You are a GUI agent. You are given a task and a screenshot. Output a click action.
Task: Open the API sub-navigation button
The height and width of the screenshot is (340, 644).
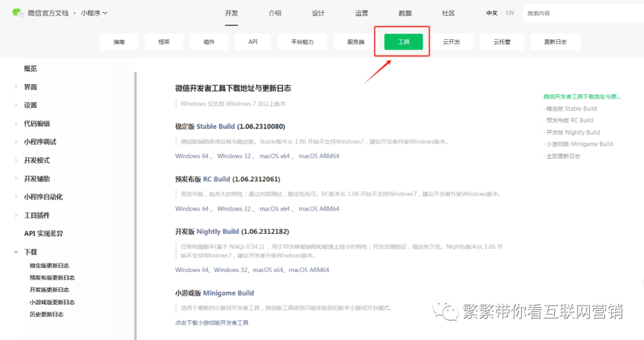click(x=253, y=42)
